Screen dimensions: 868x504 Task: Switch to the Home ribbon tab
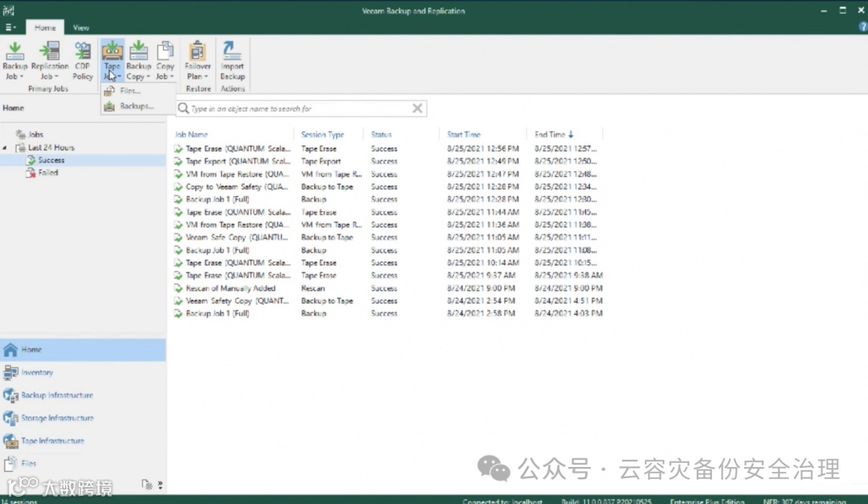[45, 27]
